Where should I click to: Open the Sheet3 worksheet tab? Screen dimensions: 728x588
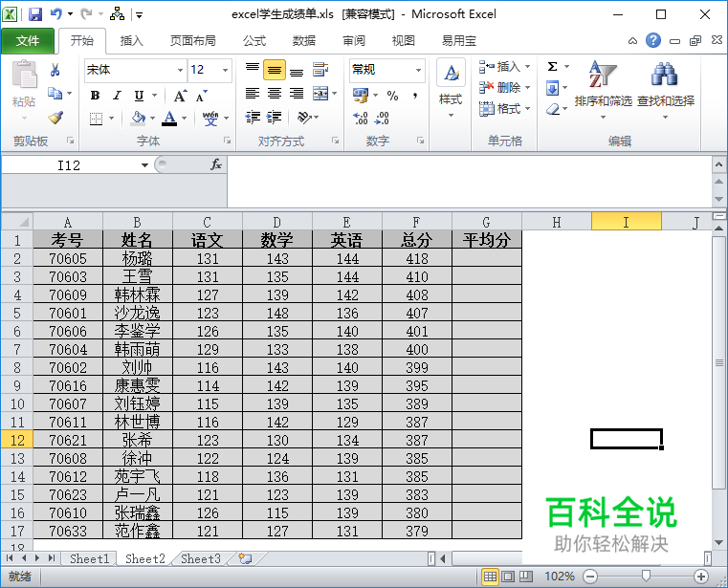(201, 558)
